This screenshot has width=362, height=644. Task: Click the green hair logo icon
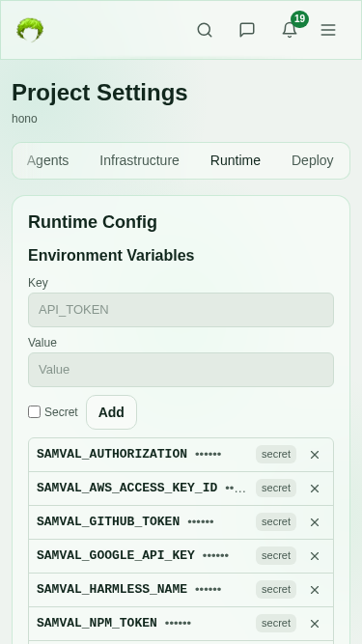coord(30,30)
